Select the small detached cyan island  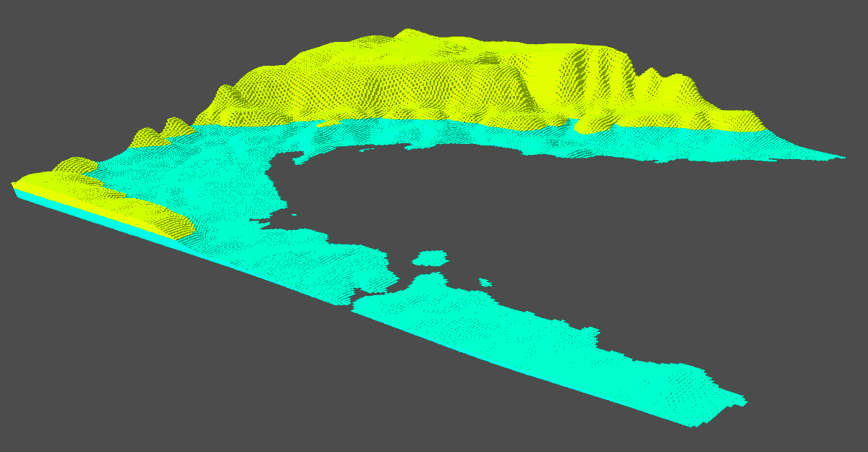click(x=431, y=257)
